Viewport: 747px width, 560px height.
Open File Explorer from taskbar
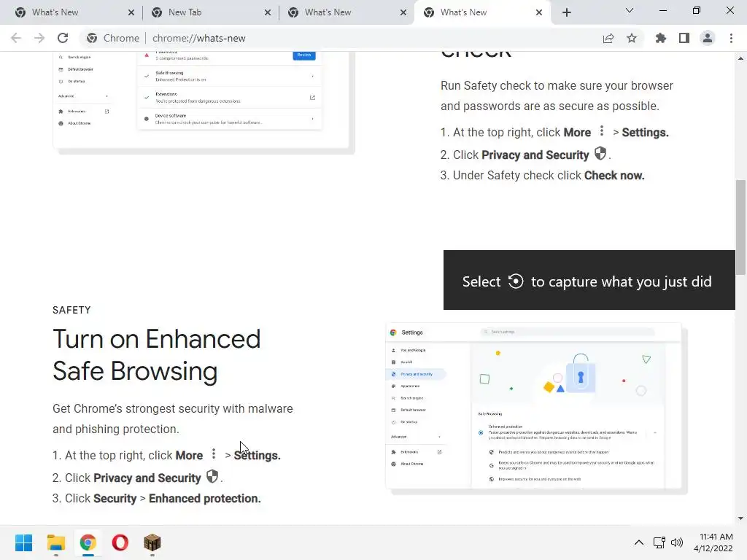click(55, 542)
